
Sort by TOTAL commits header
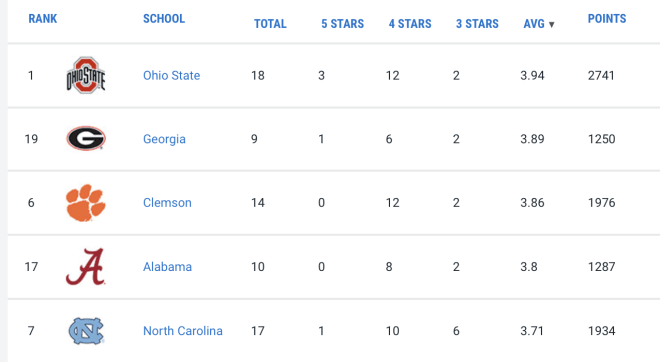[x=270, y=24]
